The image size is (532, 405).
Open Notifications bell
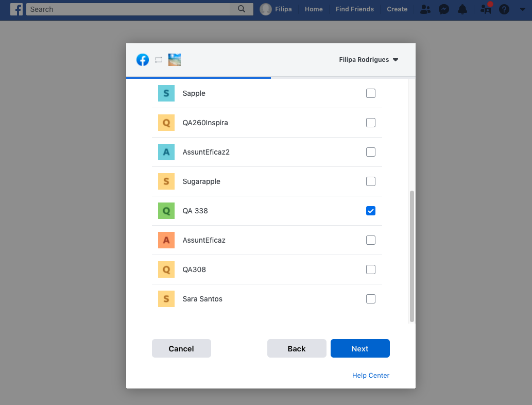(462, 9)
